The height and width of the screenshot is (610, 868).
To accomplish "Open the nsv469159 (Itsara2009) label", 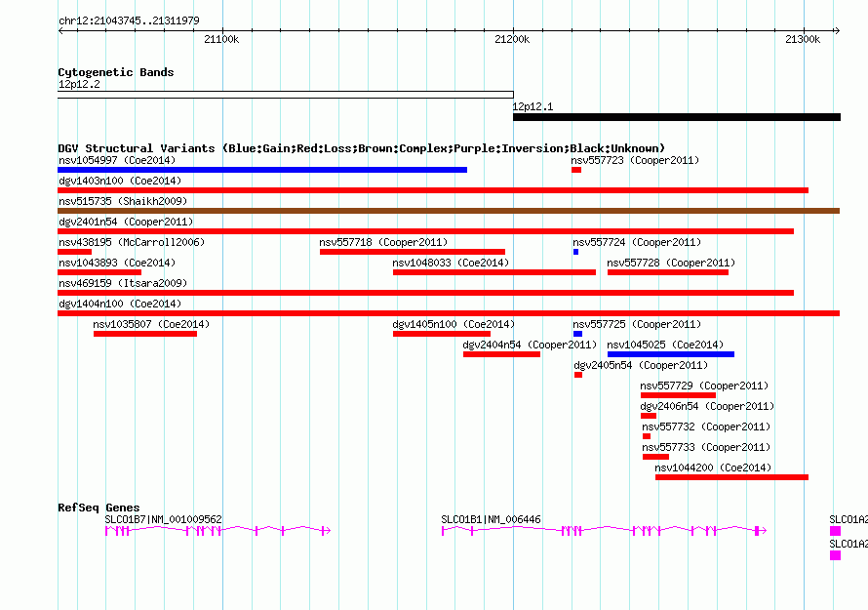I will point(123,283).
